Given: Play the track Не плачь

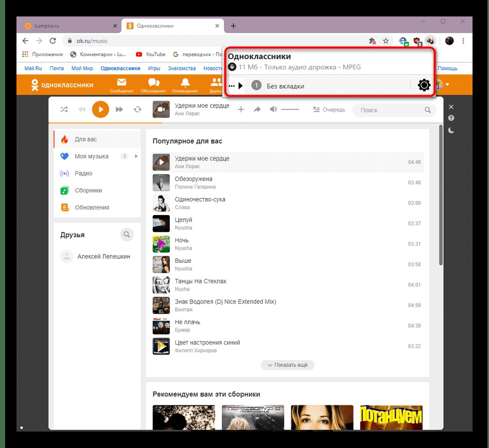Looking at the screenshot, I should (288, 326).
